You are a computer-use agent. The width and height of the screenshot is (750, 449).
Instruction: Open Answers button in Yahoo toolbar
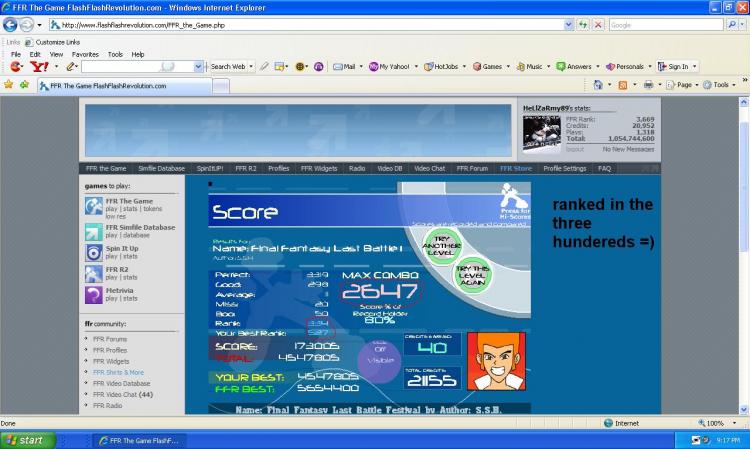pos(574,66)
